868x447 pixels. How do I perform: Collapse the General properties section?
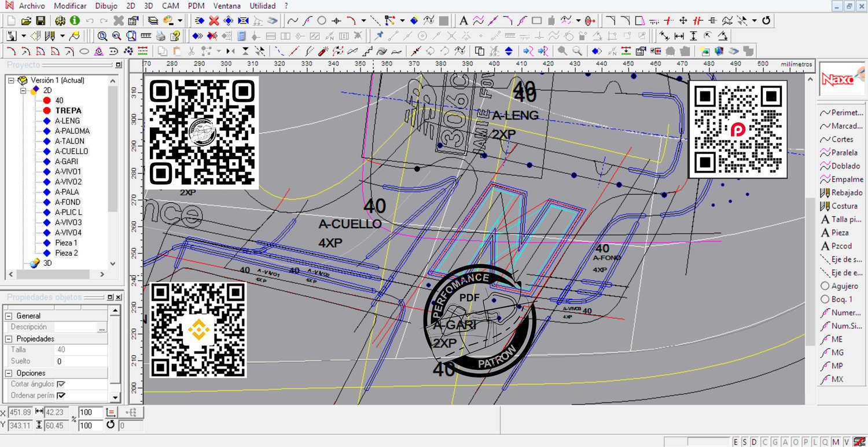[9, 316]
